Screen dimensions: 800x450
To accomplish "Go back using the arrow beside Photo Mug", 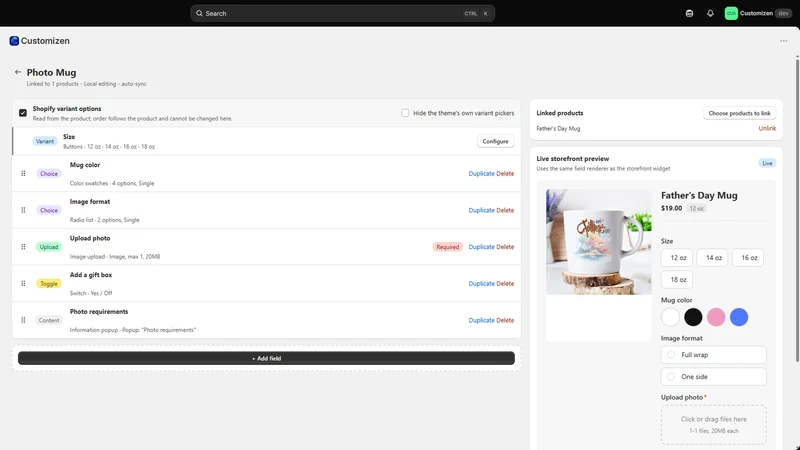I will coord(18,72).
